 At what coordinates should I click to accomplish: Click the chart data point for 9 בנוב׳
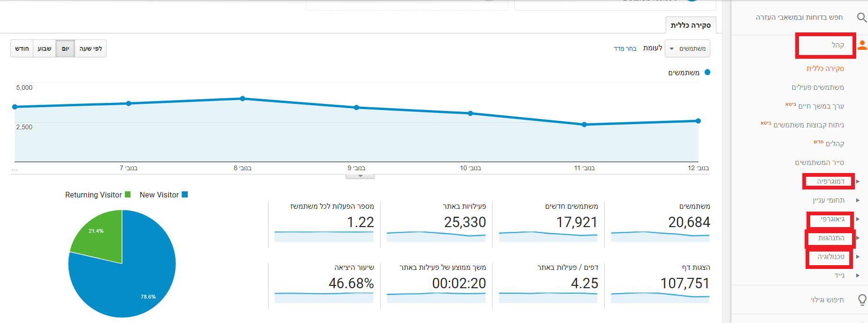(x=357, y=108)
